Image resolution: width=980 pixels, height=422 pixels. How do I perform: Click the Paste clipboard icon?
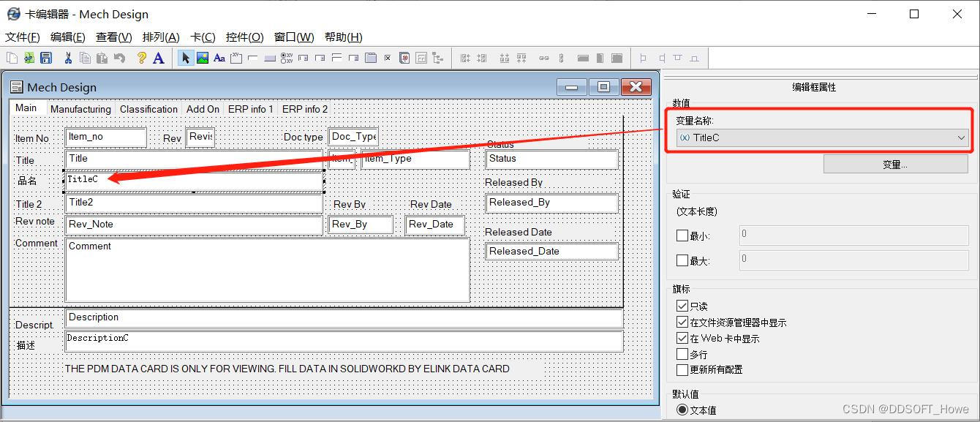102,58
